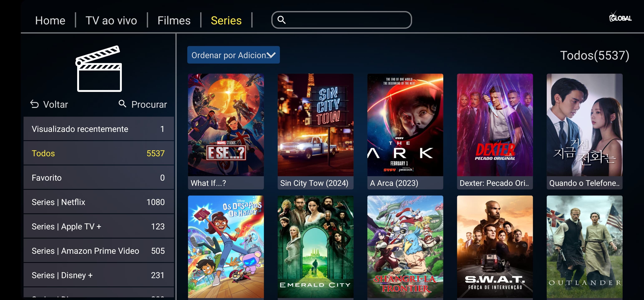This screenshot has height=300, width=644.
Task: Switch to the Home tab
Action: [x=50, y=20]
